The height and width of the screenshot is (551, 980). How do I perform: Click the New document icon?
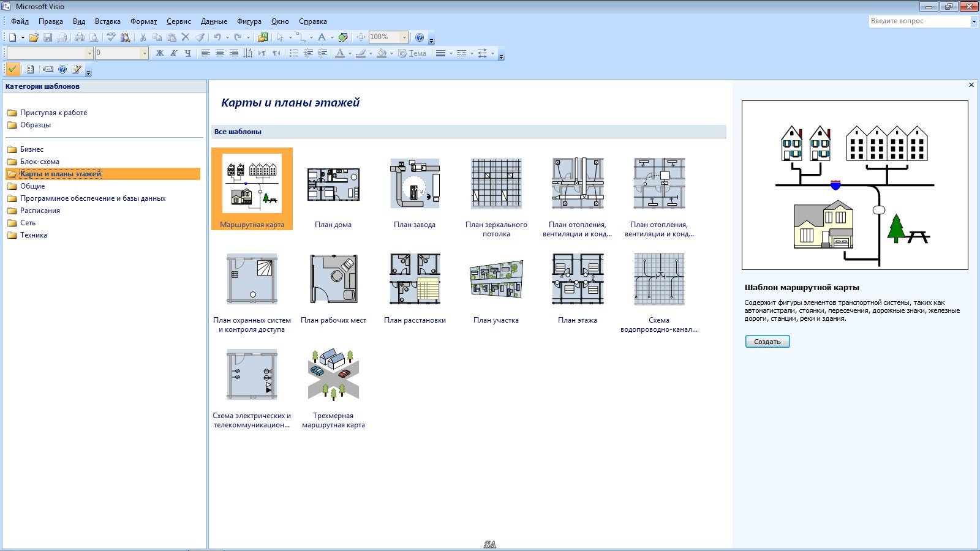pos(12,37)
